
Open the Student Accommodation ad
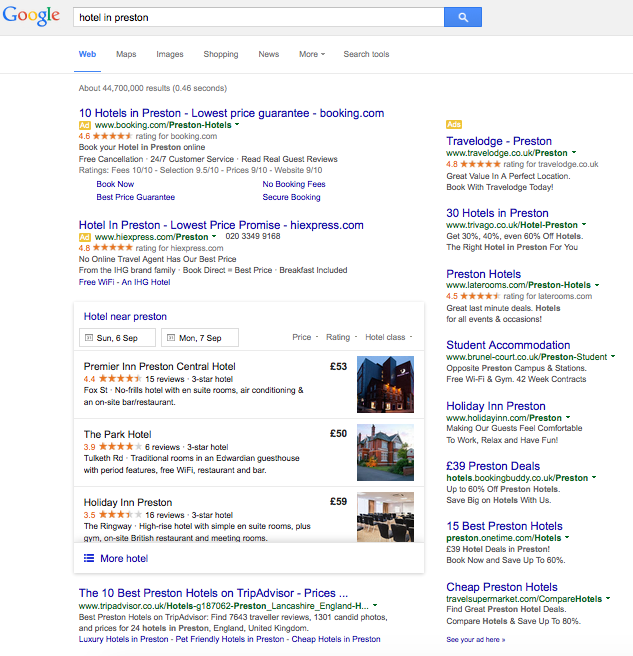508,345
